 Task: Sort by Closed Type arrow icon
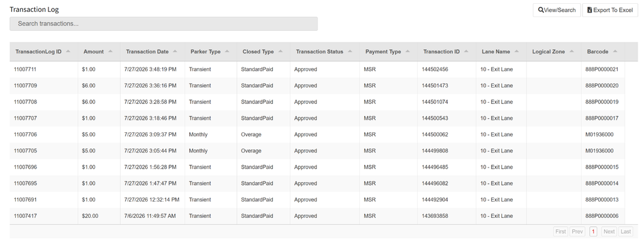[280, 52]
